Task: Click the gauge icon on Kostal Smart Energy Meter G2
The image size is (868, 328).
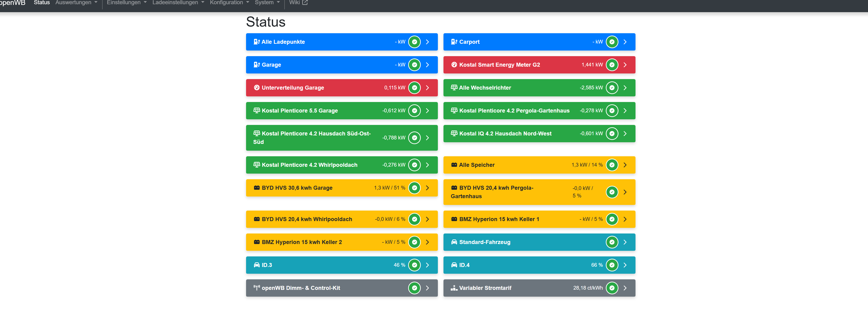Action: 454,65
